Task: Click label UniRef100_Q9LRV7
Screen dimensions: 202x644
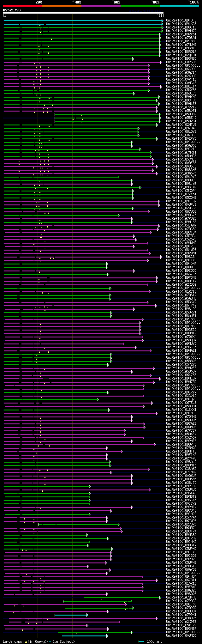Action: coord(181,177)
